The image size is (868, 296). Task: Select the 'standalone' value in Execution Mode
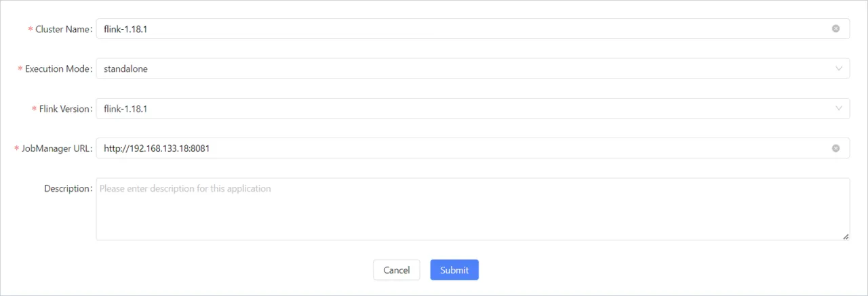click(125, 68)
